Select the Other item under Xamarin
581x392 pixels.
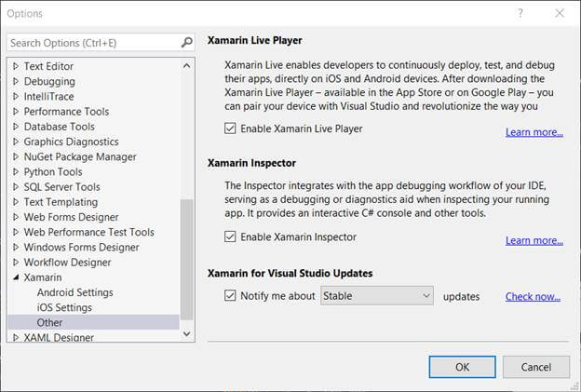click(49, 322)
